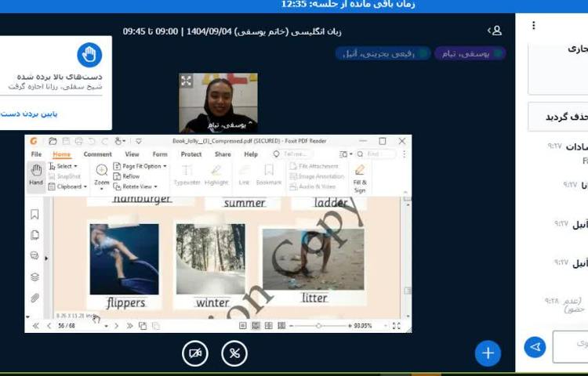Toggle continuous page view mode
588x376 pixels.
tap(256, 326)
